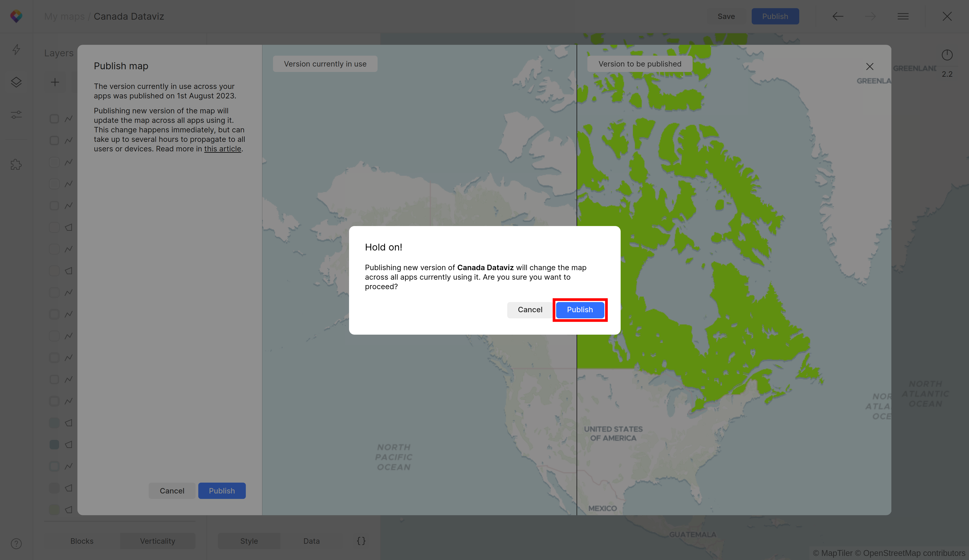Close the Publish map panel with X
969x560 pixels.
tap(869, 67)
